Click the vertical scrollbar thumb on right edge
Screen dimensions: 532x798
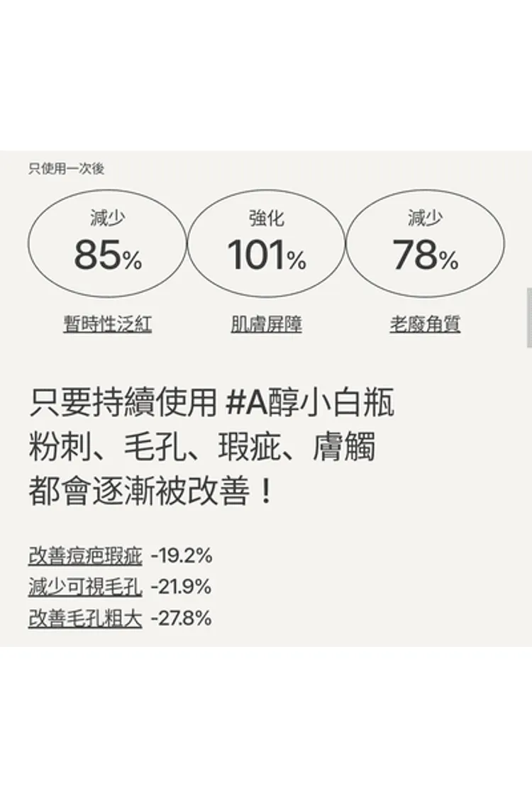[529, 318]
